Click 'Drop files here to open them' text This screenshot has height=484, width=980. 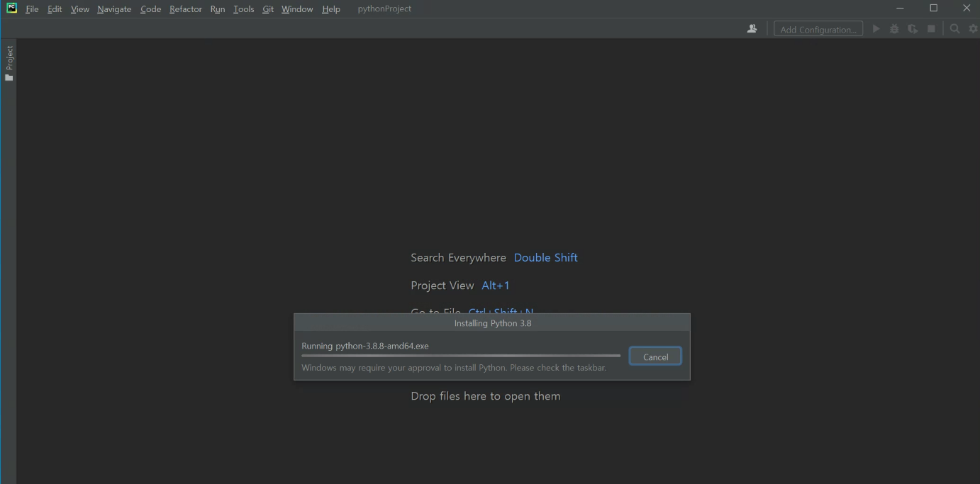click(x=486, y=396)
